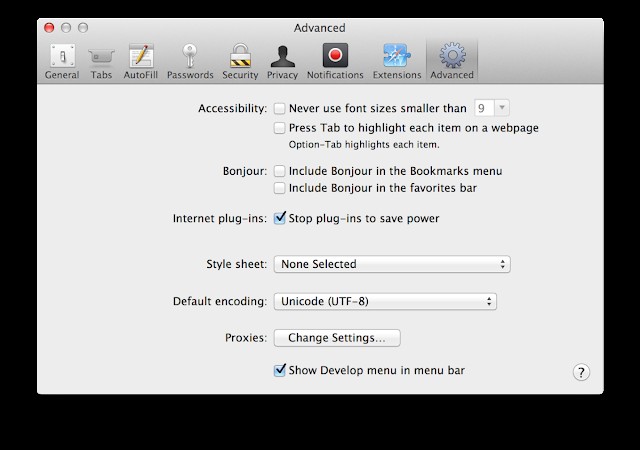This screenshot has width=640, height=450.
Task: Enable Never use font sizes smaller than
Action: (x=280, y=108)
